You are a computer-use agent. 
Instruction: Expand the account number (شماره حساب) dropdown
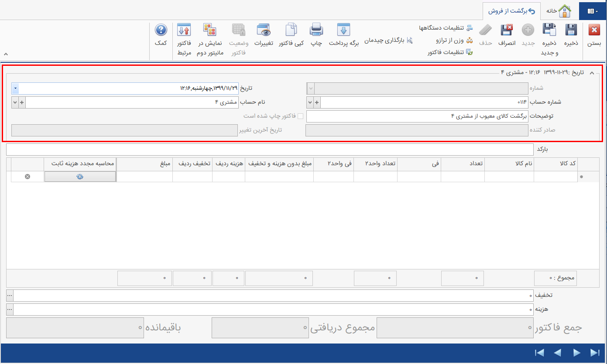[x=310, y=102]
